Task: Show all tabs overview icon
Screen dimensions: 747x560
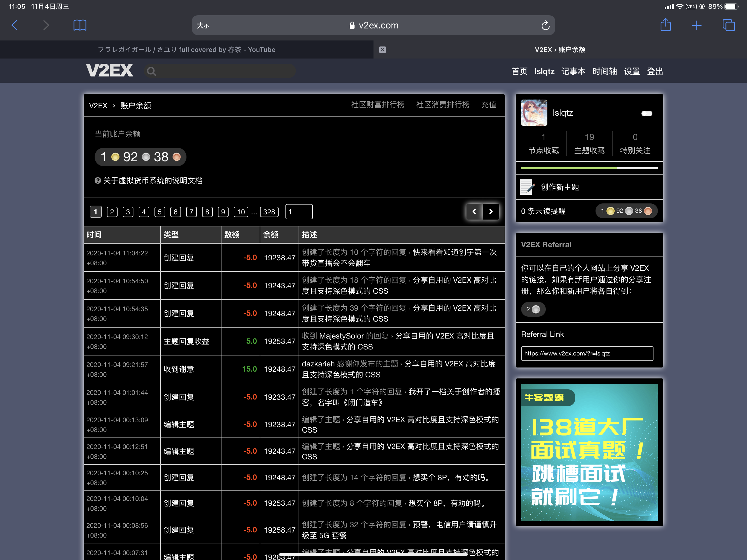Action: (728, 25)
